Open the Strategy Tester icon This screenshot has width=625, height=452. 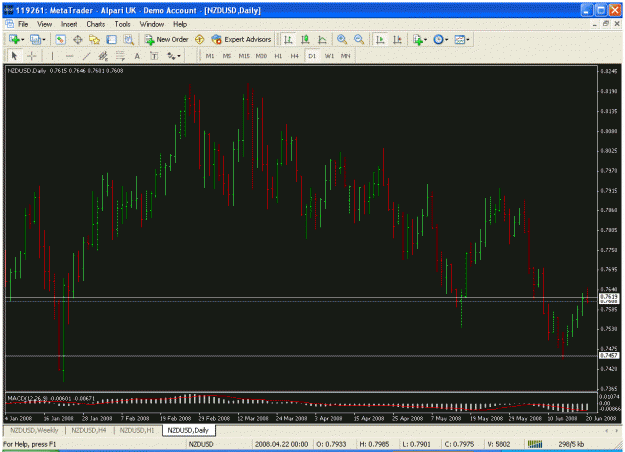(x=128, y=39)
